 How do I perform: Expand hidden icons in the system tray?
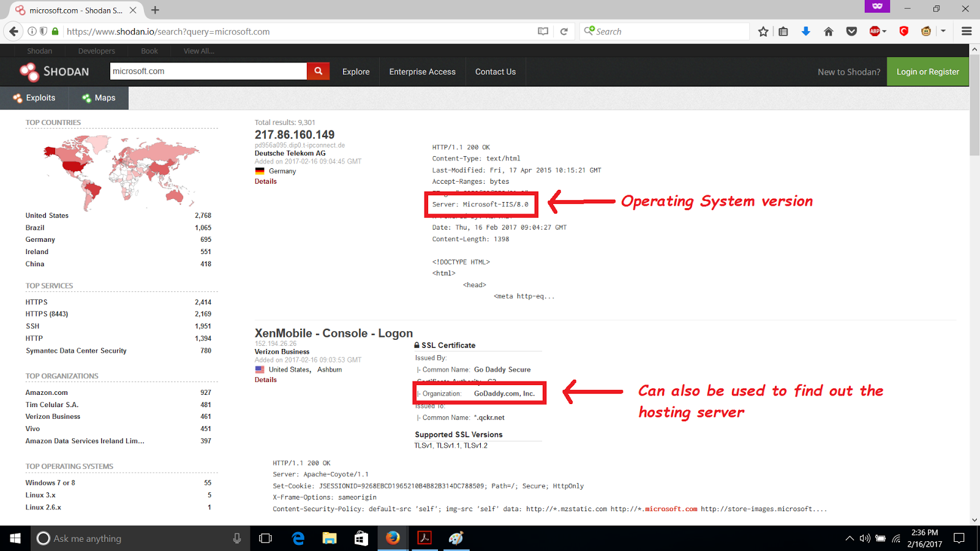pyautogui.click(x=850, y=538)
